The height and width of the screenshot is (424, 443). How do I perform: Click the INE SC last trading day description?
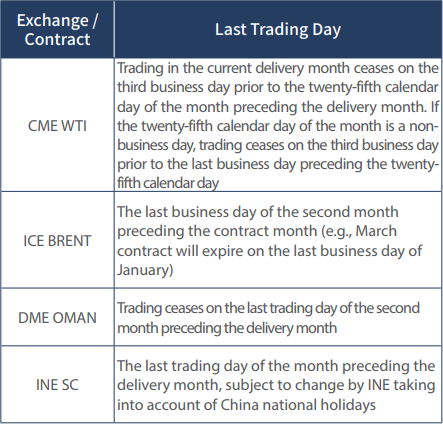(x=278, y=385)
